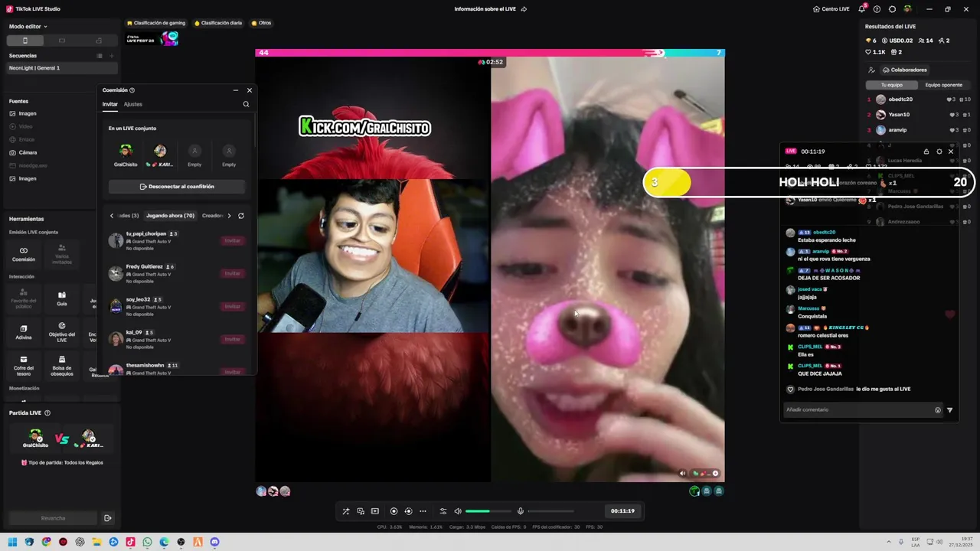The height and width of the screenshot is (551, 980).
Task: Open the Coemisión tool
Action: click(24, 254)
